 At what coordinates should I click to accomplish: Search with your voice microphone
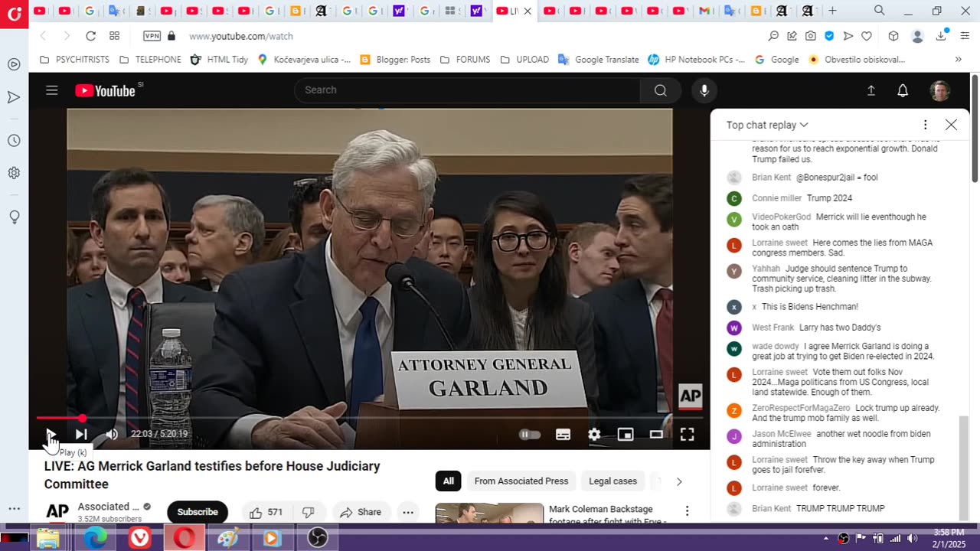(x=704, y=90)
